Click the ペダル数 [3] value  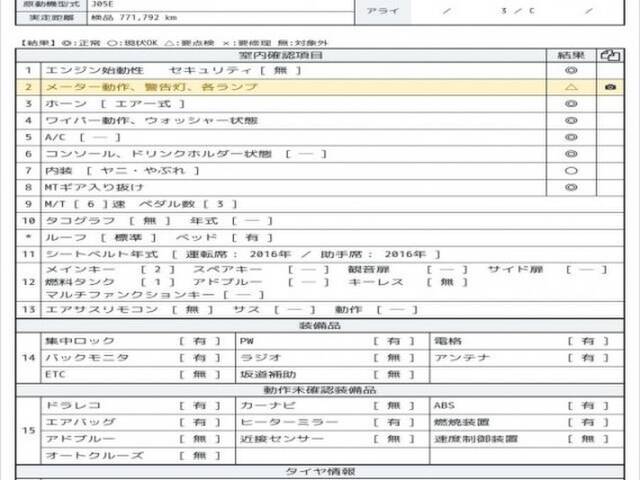click(188, 204)
